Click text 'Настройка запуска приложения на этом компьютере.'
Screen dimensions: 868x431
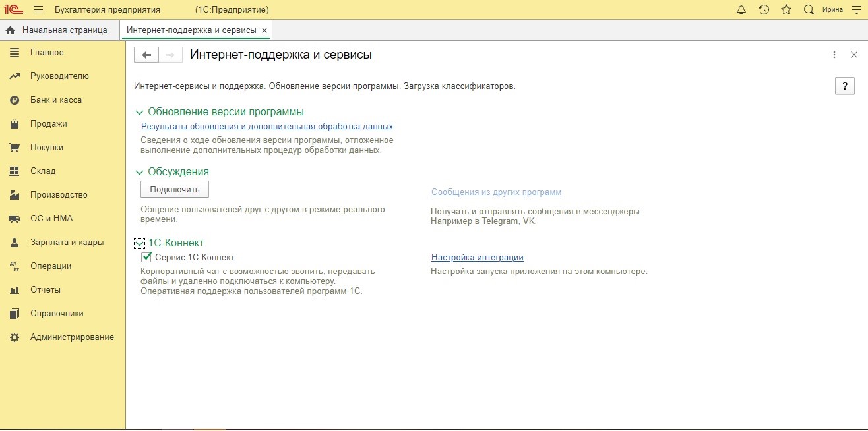tap(540, 272)
